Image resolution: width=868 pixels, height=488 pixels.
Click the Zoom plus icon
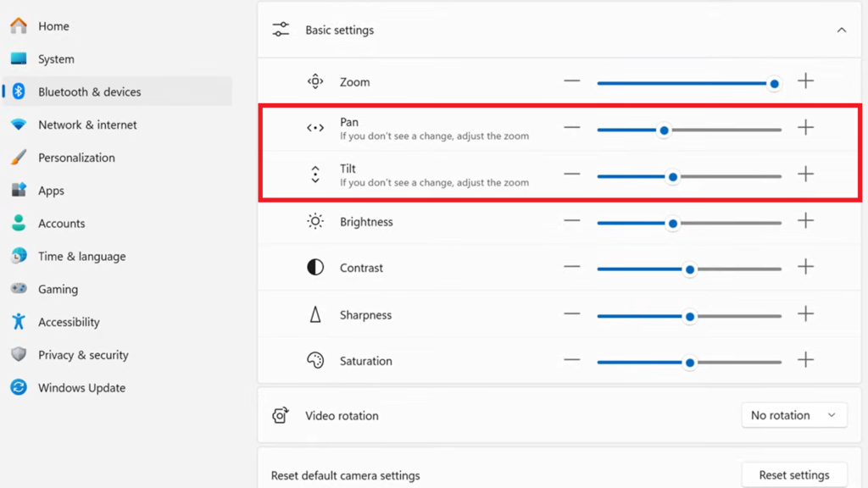(x=805, y=81)
